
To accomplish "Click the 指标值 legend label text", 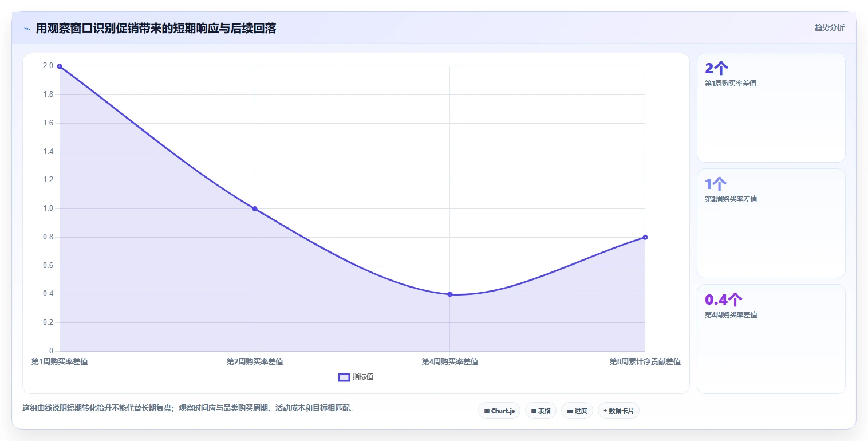I will click(363, 377).
